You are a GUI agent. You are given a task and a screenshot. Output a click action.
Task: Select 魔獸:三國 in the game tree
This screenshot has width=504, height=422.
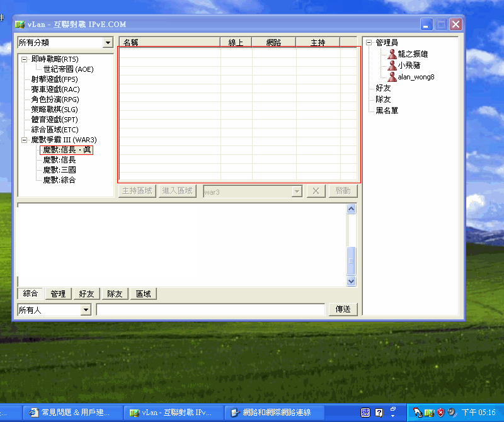pyautogui.click(x=59, y=170)
